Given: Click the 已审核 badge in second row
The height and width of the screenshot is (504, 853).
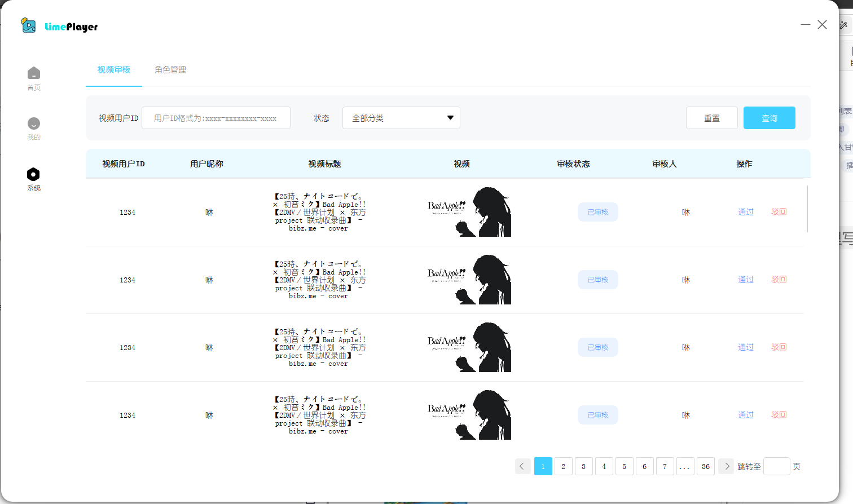Looking at the screenshot, I should (598, 280).
